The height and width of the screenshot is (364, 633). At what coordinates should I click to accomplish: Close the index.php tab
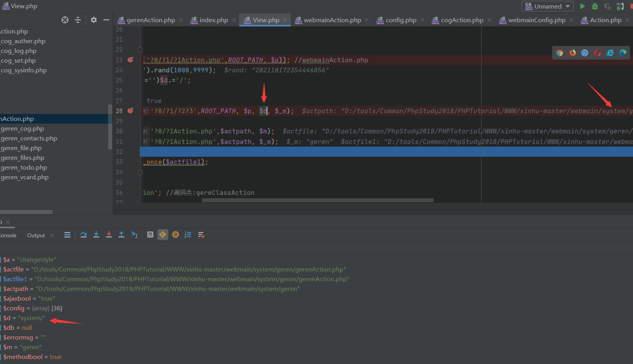pyautogui.click(x=234, y=20)
